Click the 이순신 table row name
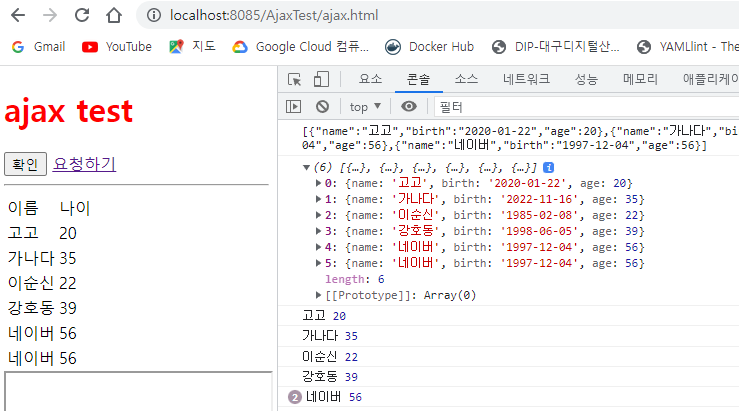The height and width of the screenshot is (411, 739). click(x=31, y=283)
